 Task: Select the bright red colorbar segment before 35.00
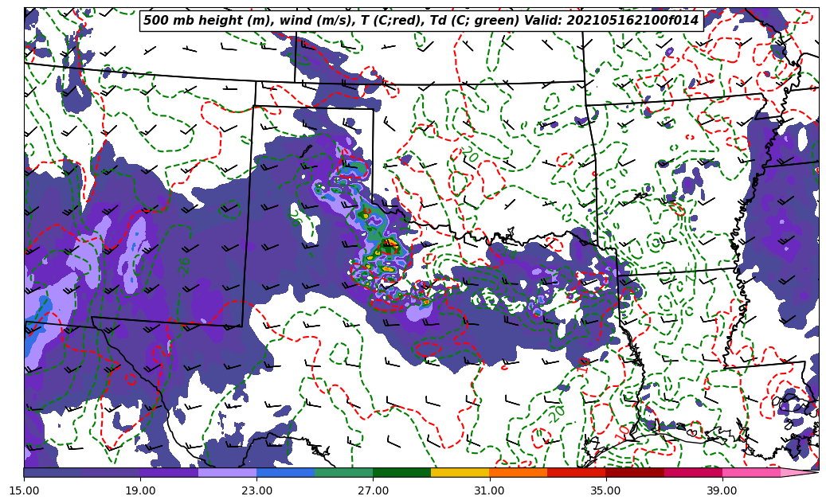click(x=577, y=472)
